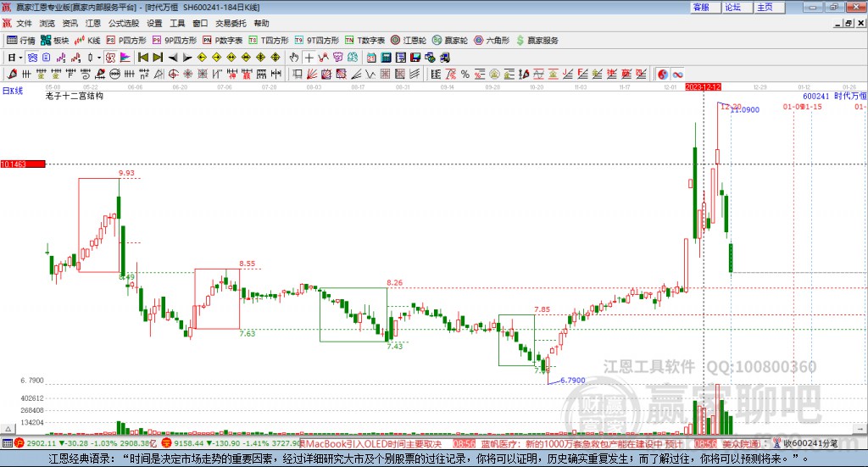Click the 主页 homepage button
Image resolution: width=868 pixels, height=467 pixels.
(x=770, y=7)
